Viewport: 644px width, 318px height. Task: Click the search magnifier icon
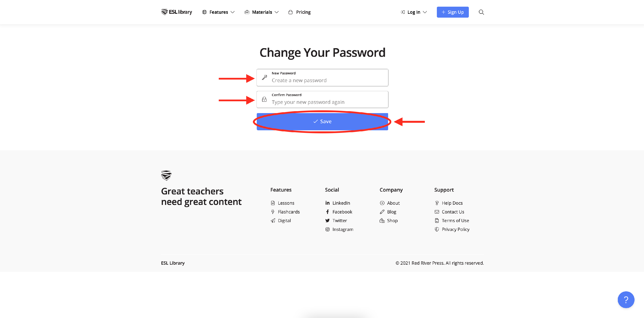(481, 12)
